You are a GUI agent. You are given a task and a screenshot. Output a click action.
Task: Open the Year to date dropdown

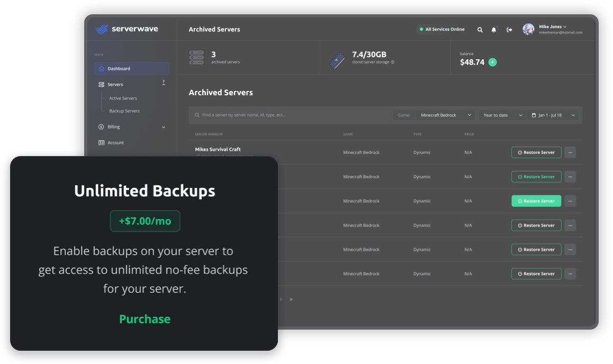[502, 115]
